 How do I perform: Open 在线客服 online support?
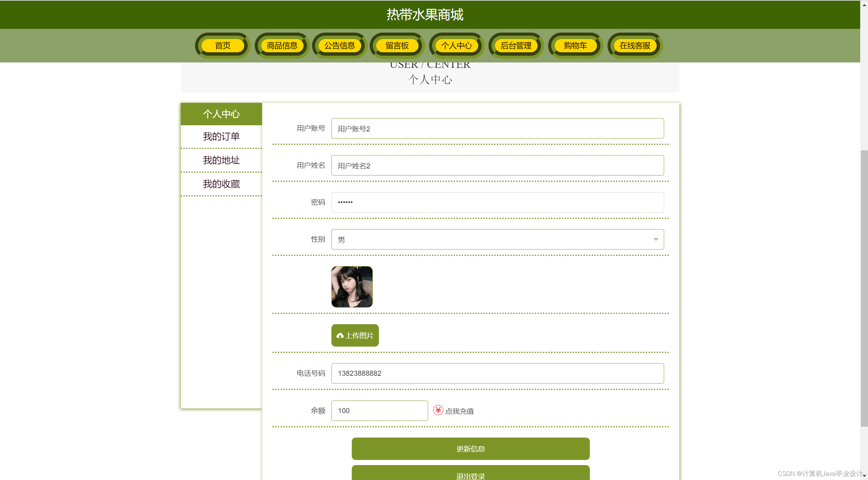(x=635, y=45)
